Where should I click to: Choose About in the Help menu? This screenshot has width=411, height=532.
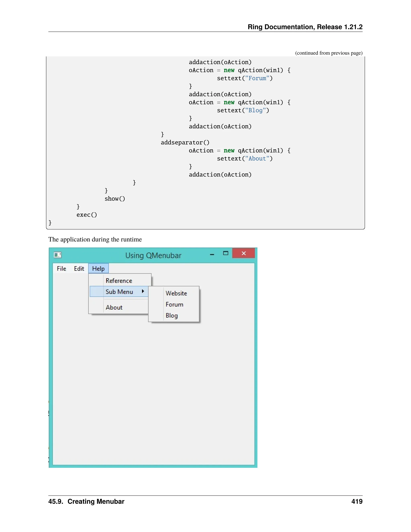pyautogui.click(x=114, y=308)
